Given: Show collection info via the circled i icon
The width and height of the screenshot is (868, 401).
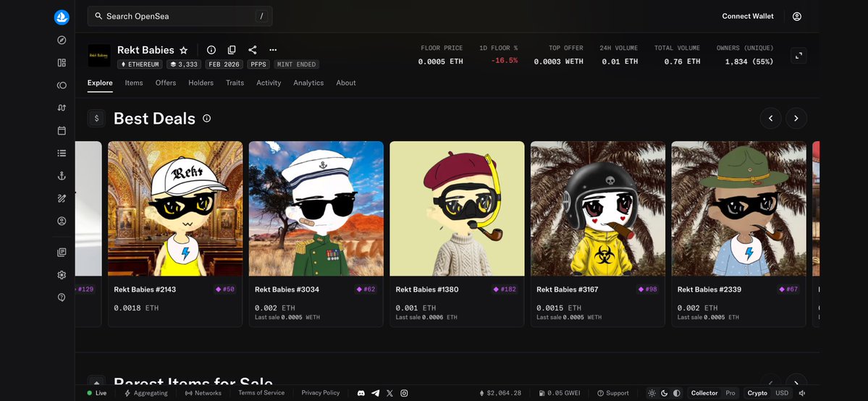Looking at the screenshot, I should pyautogui.click(x=211, y=50).
